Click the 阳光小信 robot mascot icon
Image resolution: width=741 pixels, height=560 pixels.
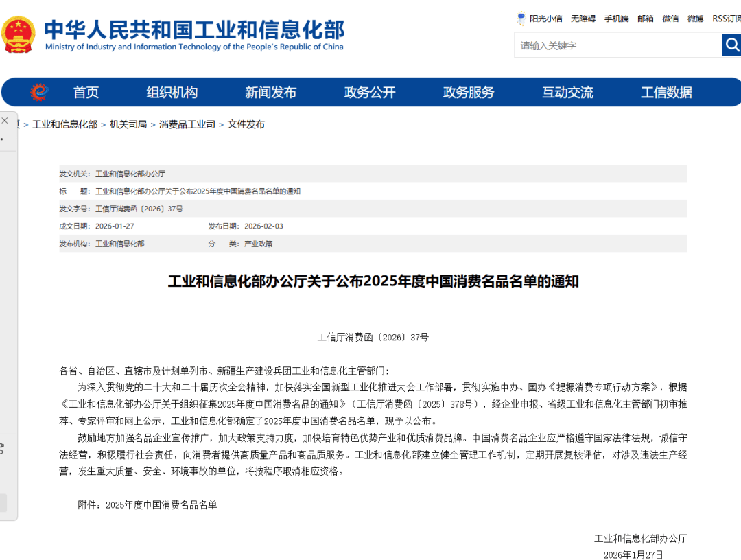coord(522,19)
